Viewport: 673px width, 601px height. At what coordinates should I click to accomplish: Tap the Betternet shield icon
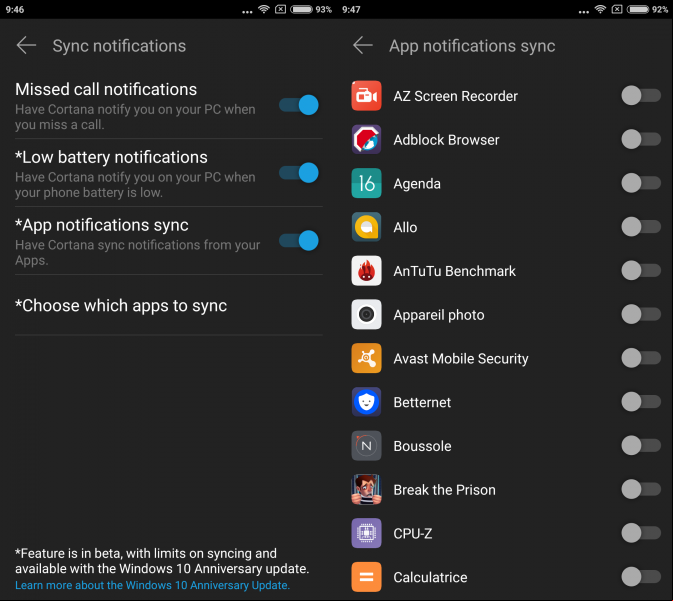pos(366,402)
